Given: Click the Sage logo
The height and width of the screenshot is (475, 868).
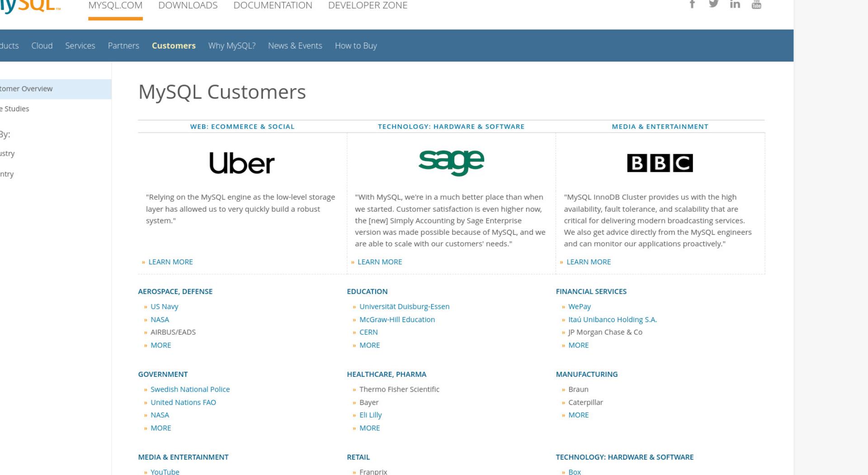Looking at the screenshot, I should coord(451,163).
